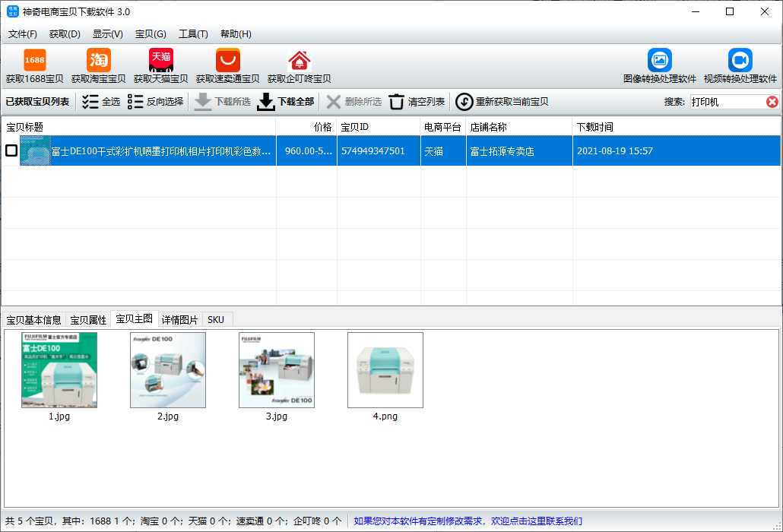783x532 pixels.
Task: Open the 宝贝(G) menu
Action: 151,34
